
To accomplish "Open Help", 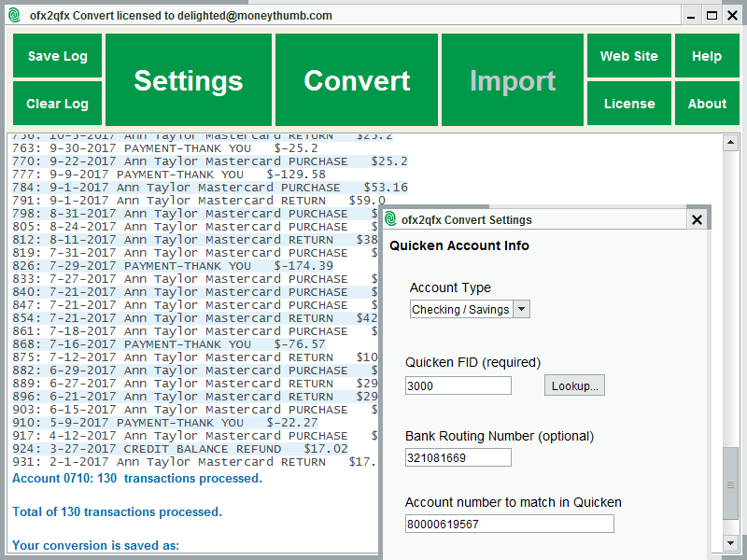I will tap(707, 56).
